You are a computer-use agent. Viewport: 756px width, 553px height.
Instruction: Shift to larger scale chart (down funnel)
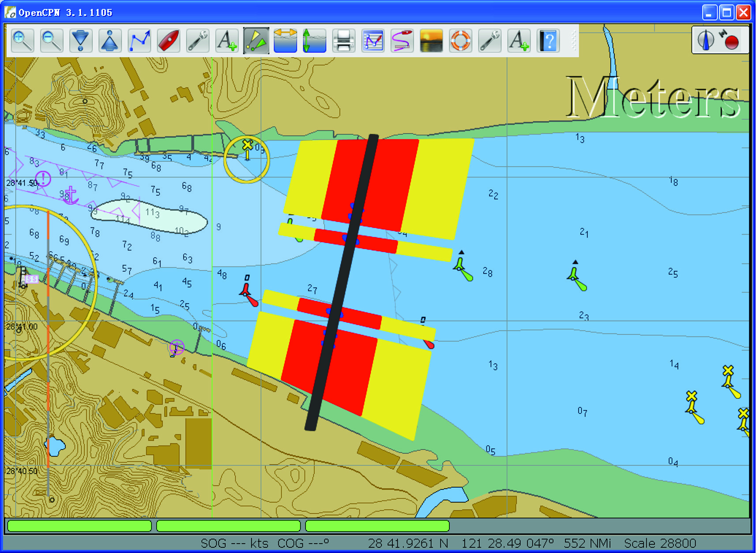[81, 41]
